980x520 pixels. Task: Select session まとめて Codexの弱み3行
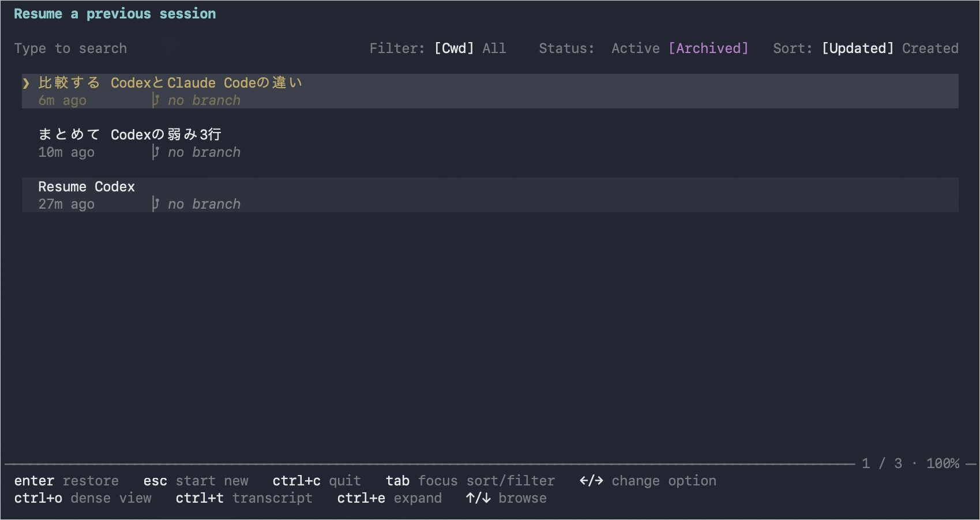[x=490, y=143]
